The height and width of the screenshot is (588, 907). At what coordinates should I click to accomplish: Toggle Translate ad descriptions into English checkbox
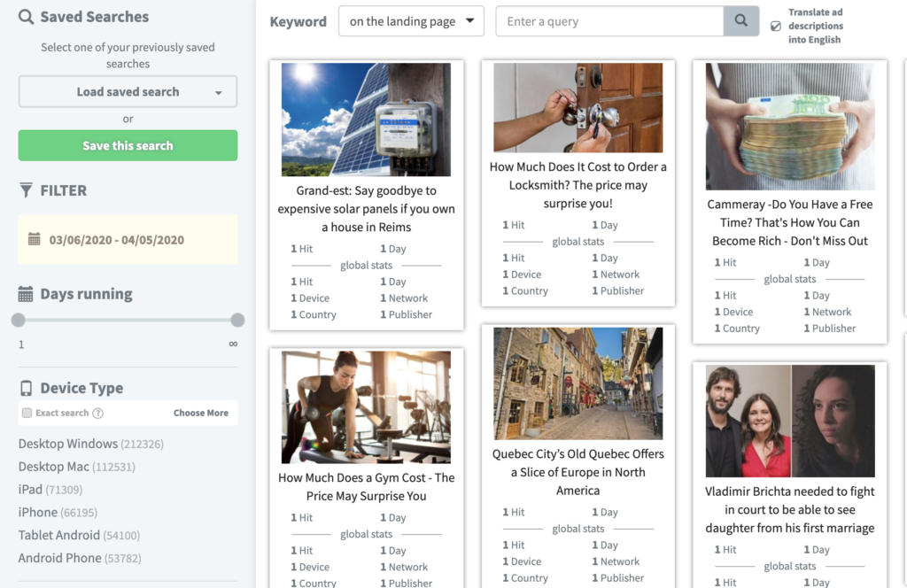776,27
